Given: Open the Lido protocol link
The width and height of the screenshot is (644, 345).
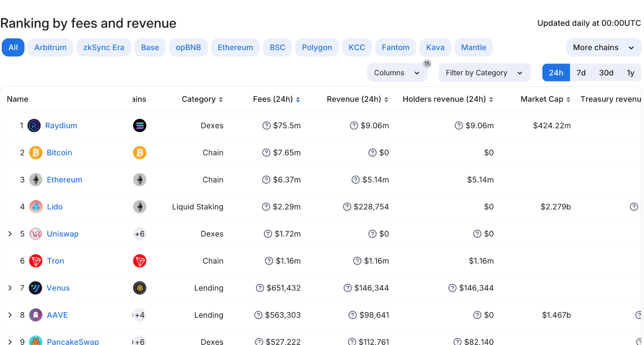Looking at the screenshot, I should click(55, 207).
